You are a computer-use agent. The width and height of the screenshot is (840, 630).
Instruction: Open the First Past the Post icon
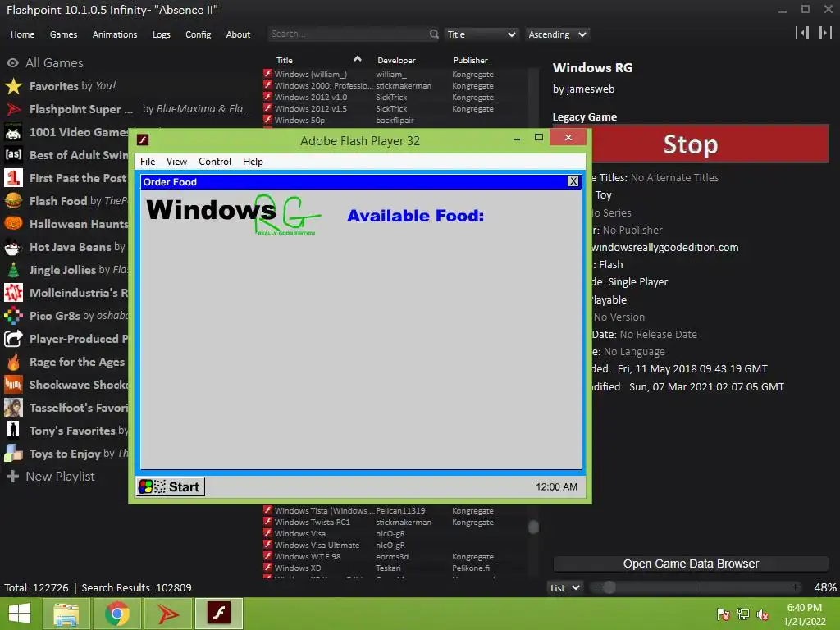point(13,178)
